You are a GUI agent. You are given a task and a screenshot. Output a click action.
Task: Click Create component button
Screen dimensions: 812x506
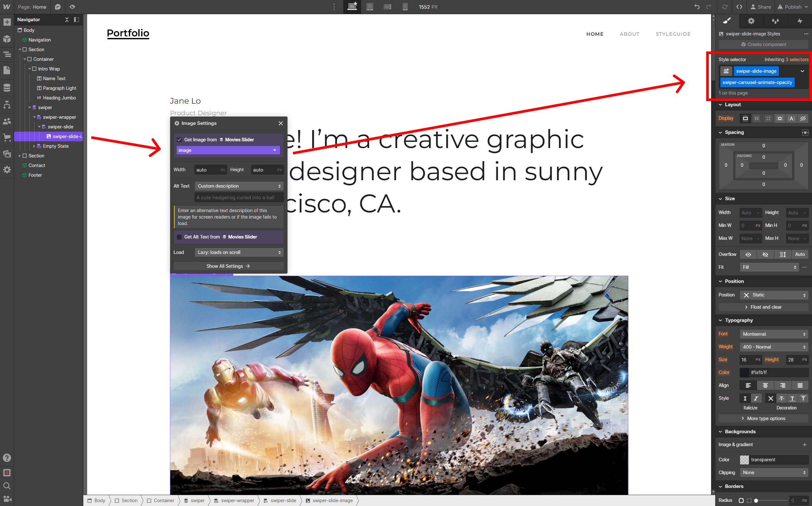point(763,44)
